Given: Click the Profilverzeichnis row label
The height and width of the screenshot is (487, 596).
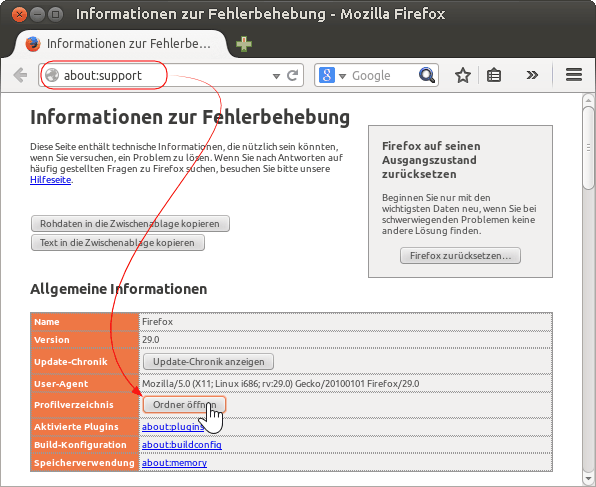Looking at the screenshot, I should pos(74,405).
